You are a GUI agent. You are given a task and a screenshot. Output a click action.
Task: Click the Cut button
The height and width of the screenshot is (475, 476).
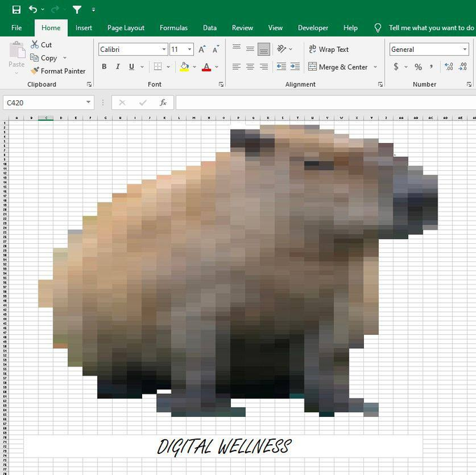click(x=41, y=45)
